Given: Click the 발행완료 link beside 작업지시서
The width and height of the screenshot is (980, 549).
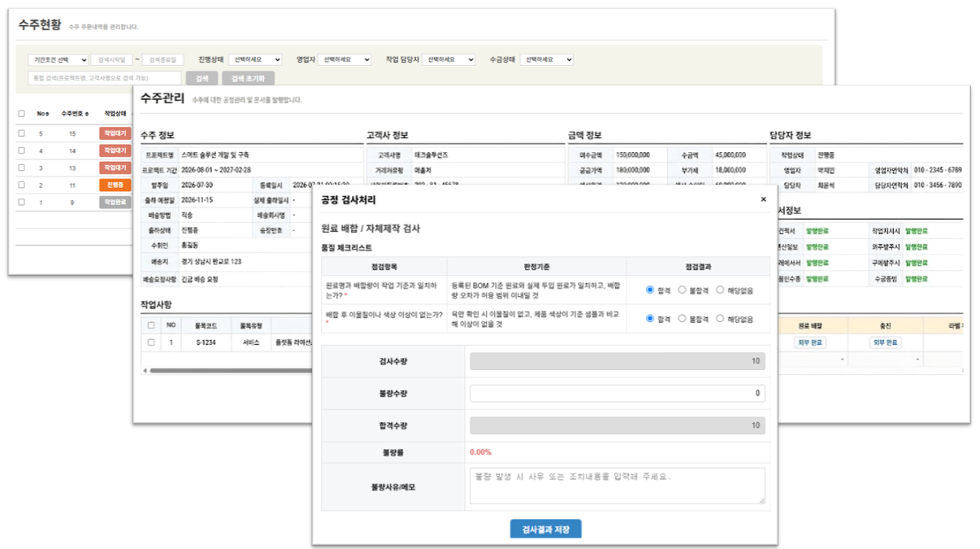Looking at the screenshot, I should coord(918,230).
